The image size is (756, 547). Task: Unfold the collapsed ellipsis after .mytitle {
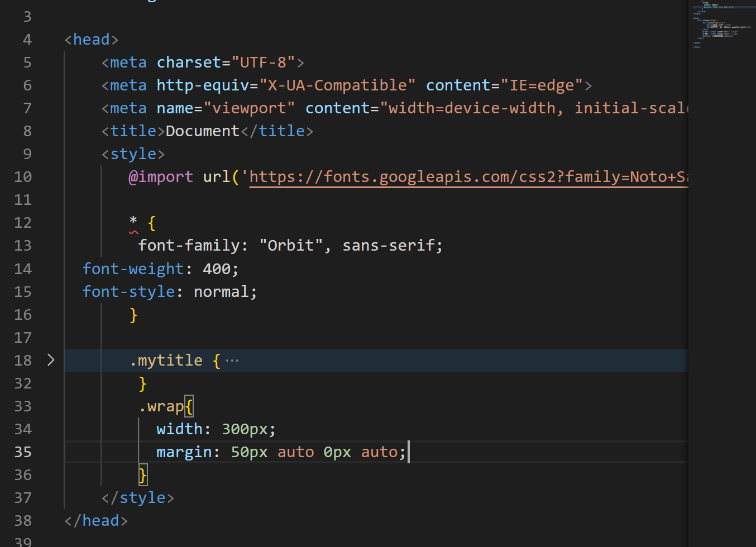[x=232, y=361]
